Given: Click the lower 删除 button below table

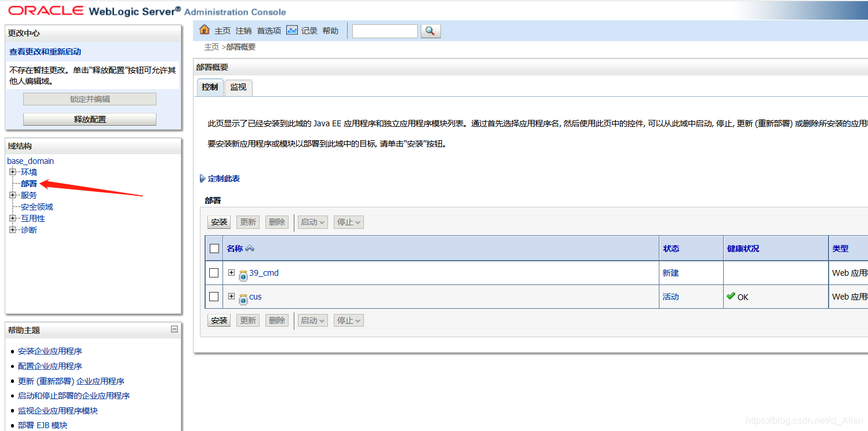Looking at the screenshot, I should (x=277, y=320).
